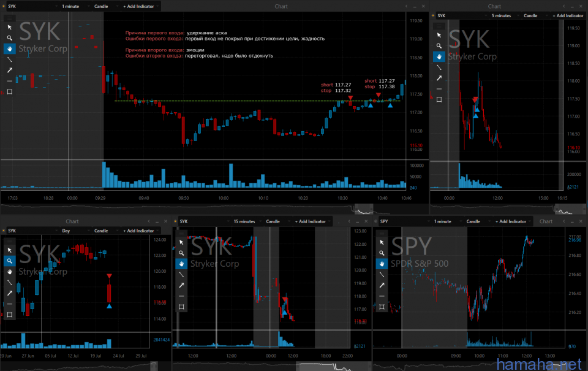Image resolution: width=588 pixels, height=371 pixels.
Task: Select the arrow drawing tool in SYK Day chart
Action: [10, 293]
